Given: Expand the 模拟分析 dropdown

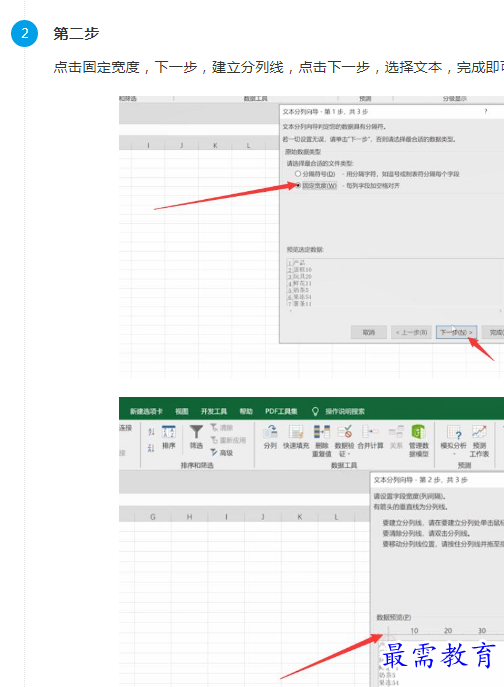Looking at the screenshot, I should 454,454.
